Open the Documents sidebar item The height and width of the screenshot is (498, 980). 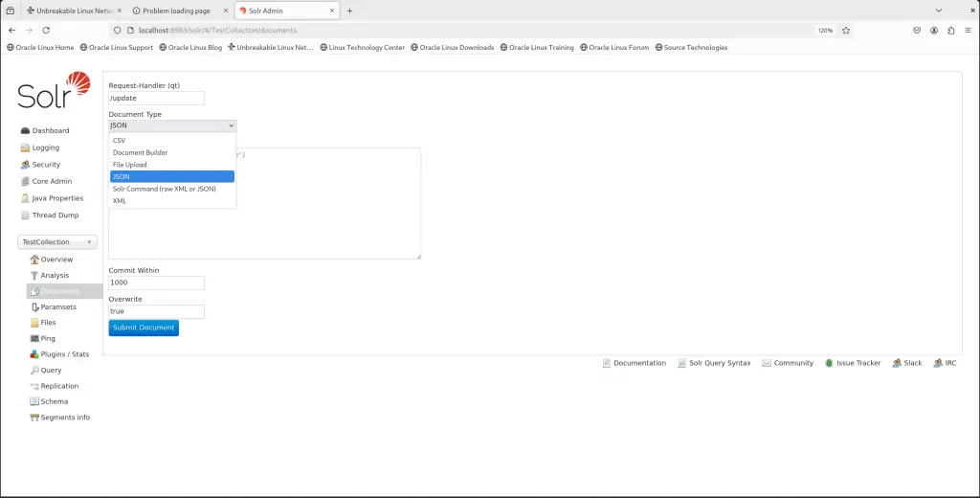click(x=64, y=291)
